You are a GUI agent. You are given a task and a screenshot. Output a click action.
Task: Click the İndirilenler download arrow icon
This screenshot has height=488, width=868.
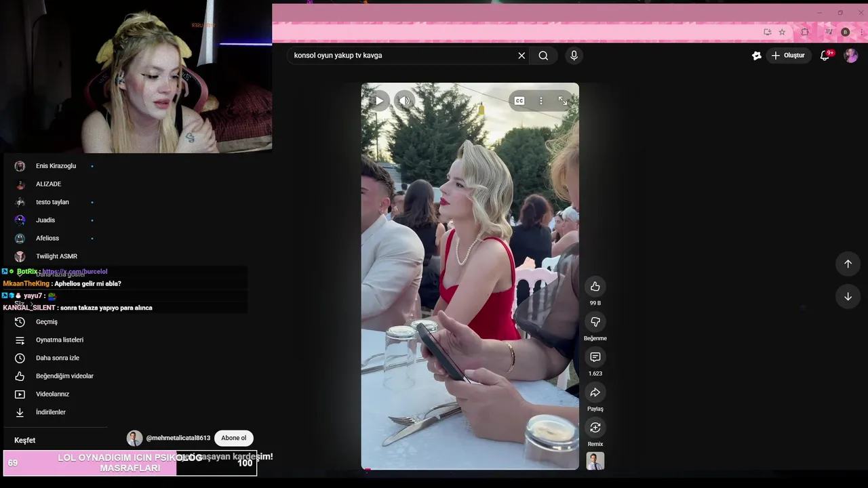coord(20,412)
